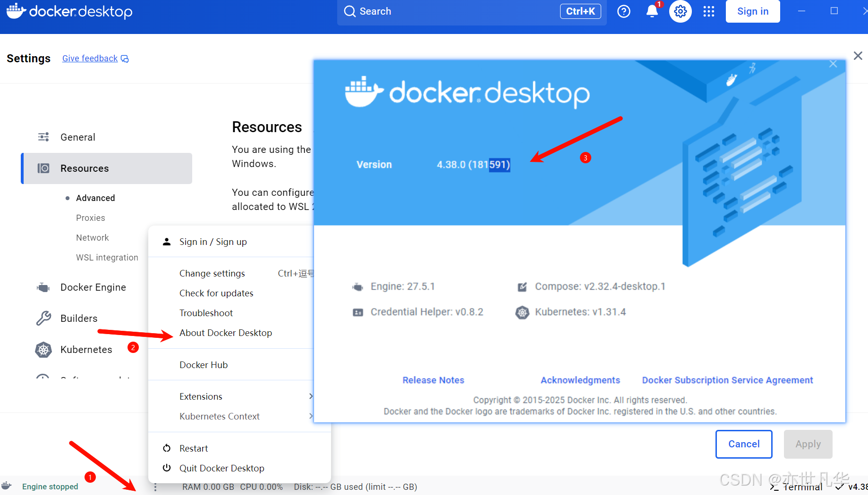
Task: Open notifications bell icon
Action: (652, 11)
